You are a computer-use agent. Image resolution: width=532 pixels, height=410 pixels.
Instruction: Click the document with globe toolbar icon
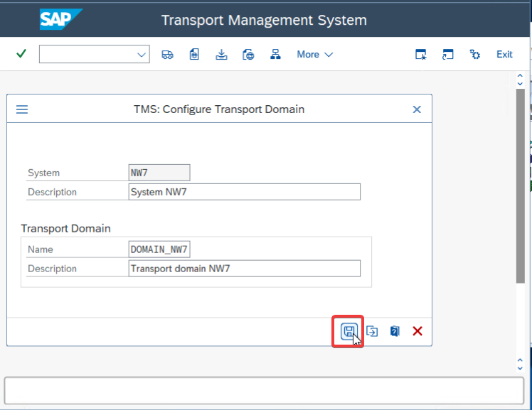248,55
